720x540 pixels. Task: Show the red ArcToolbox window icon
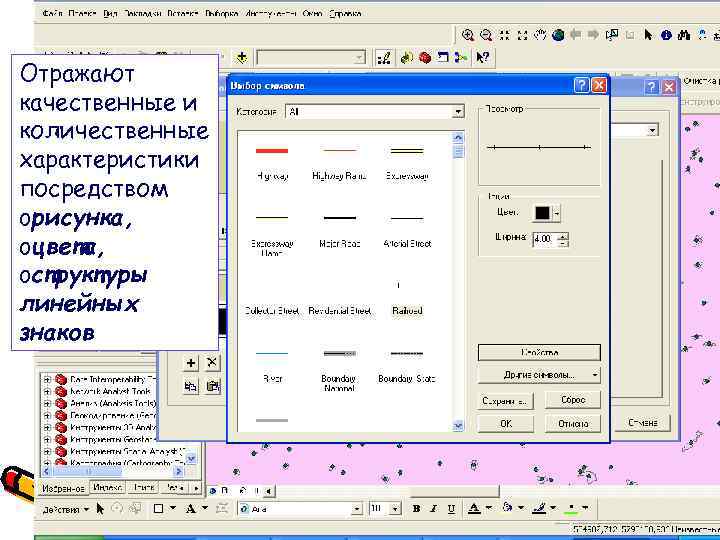[425, 58]
